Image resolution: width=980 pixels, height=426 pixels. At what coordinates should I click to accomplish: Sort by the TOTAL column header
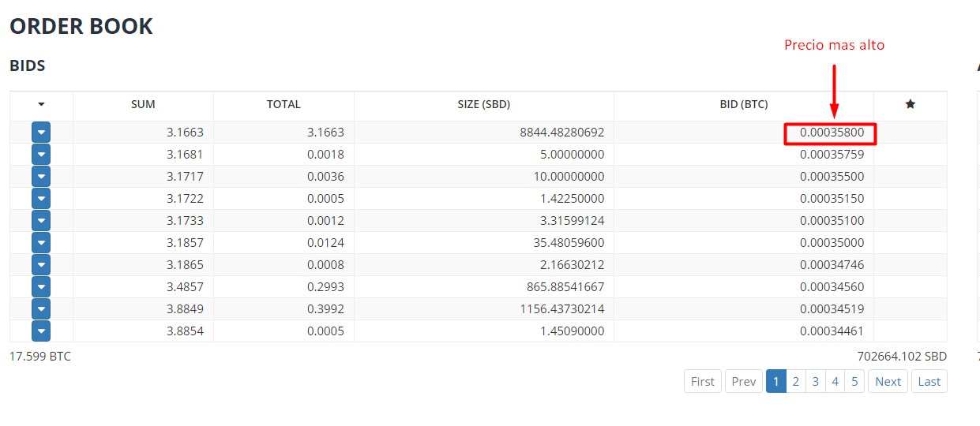tap(283, 104)
